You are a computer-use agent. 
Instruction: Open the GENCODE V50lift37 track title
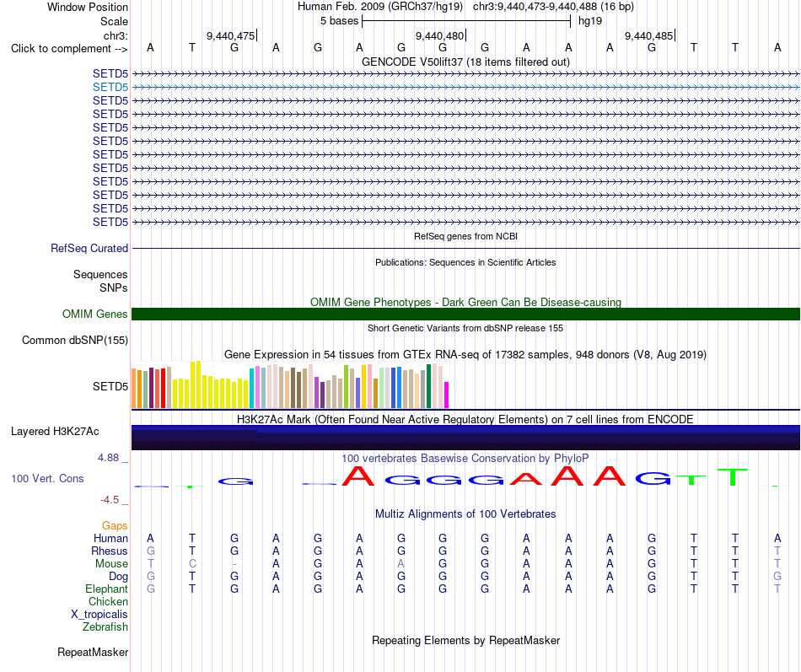coord(465,62)
